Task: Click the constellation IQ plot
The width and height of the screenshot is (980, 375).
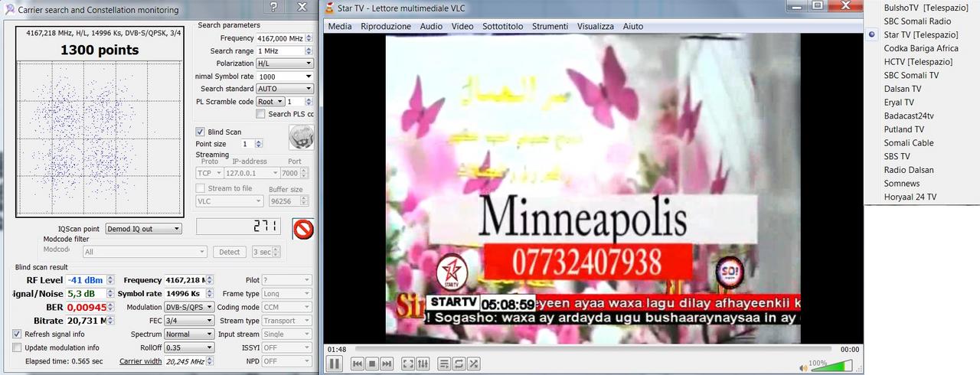Action: point(100,139)
